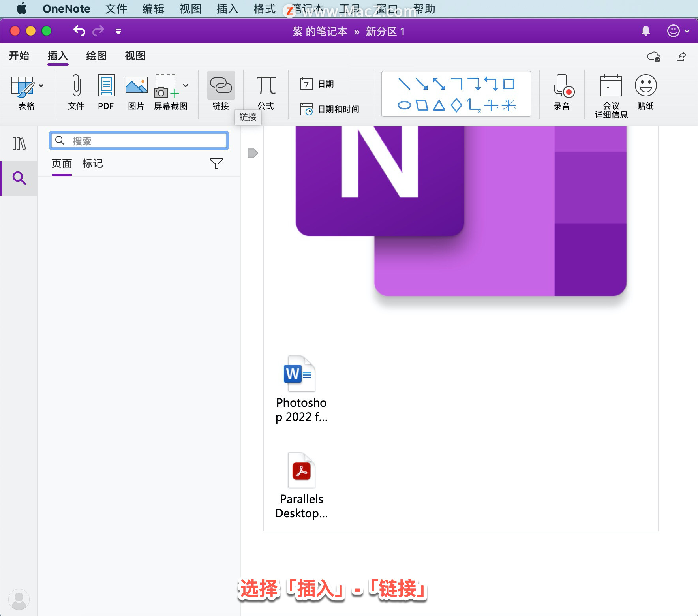Insert a picture from the ribbon
The height and width of the screenshot is (616, 698).
point(136,93)
